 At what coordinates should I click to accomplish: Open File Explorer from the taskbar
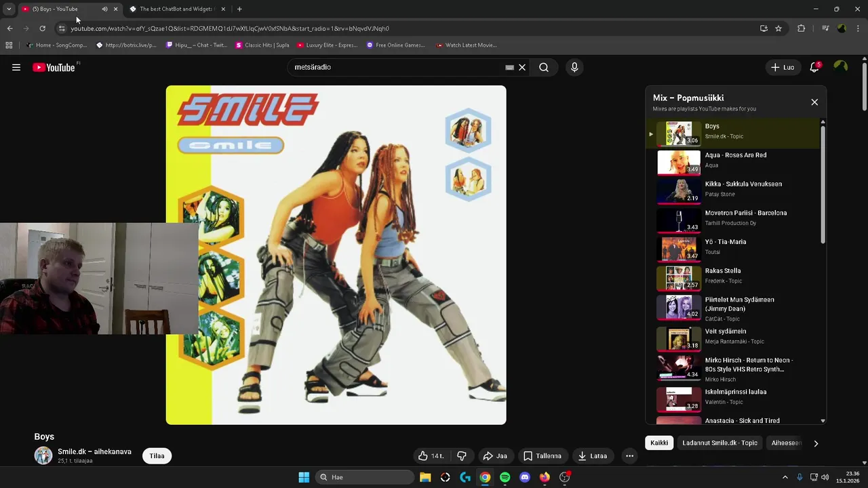(425, 477)
